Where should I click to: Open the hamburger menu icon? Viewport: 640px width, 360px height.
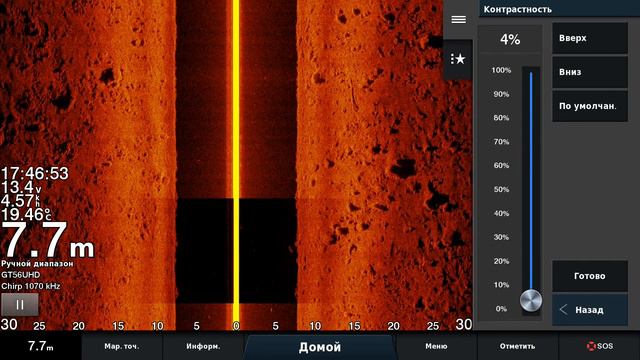(458, 20)
